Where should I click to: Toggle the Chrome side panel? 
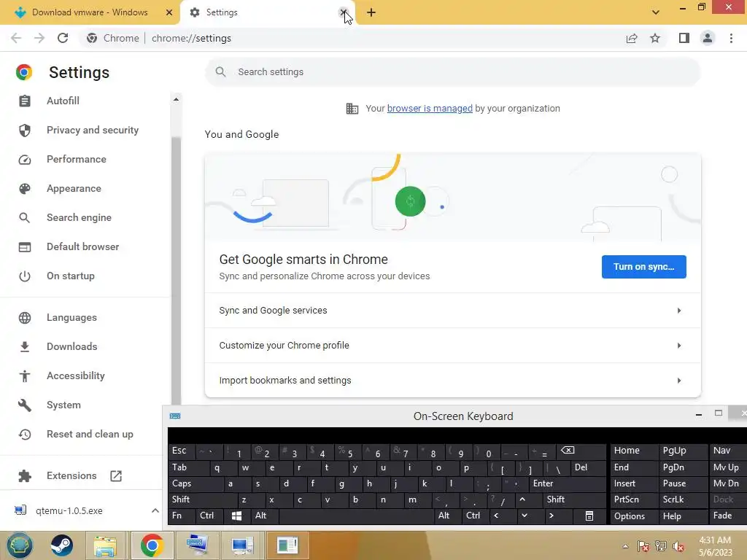click(684, 38)
